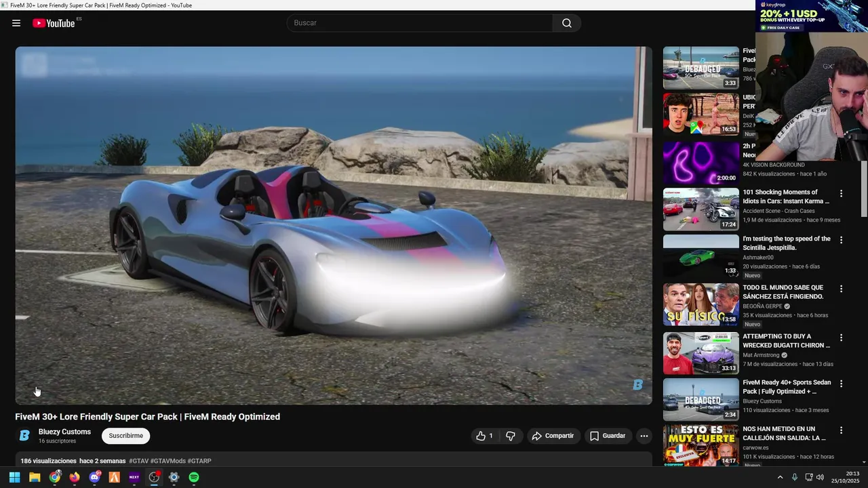Open the Settings gear on the taskbar
This screenshot has height=488, width=868.
174,477
